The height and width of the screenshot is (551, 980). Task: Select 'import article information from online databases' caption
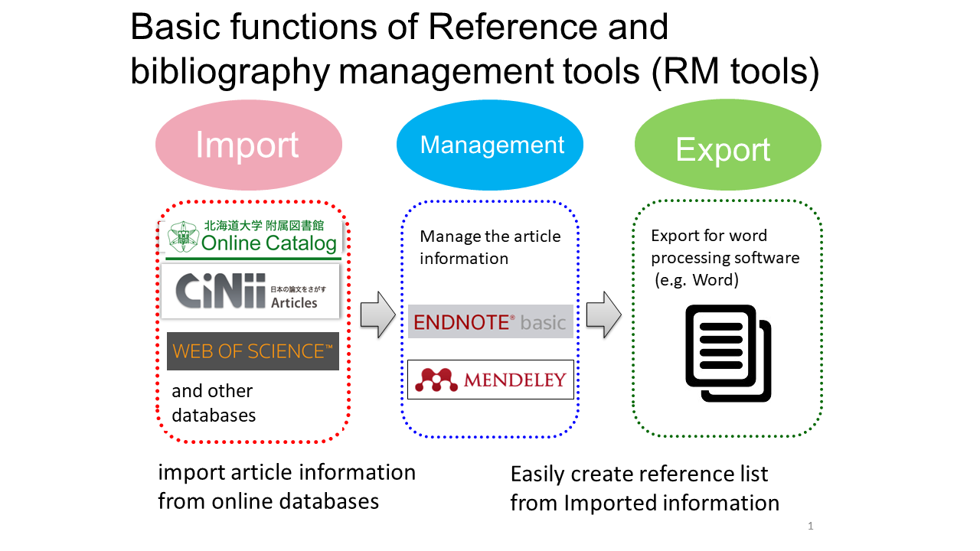pyautogui.click(x=286, y=487)
